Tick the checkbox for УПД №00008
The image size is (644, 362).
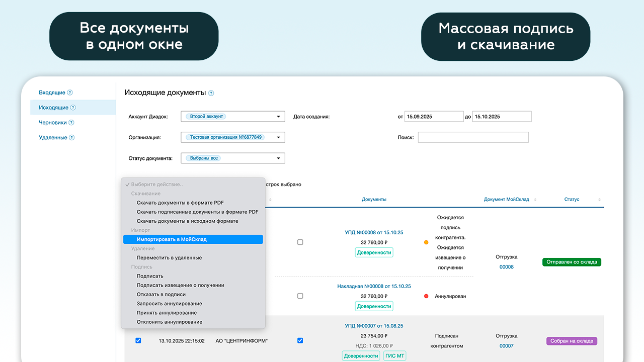(300, 242)
